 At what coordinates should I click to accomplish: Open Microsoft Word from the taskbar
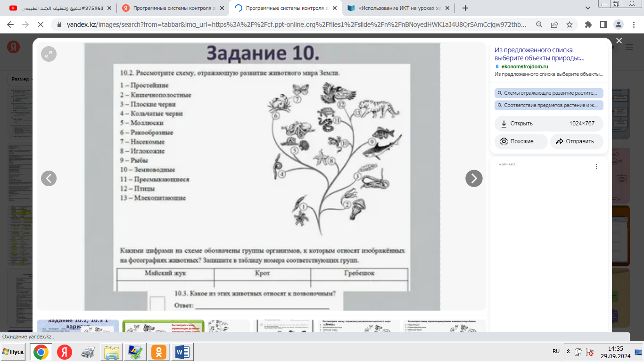pyautogui.click(x=182, y=352)
